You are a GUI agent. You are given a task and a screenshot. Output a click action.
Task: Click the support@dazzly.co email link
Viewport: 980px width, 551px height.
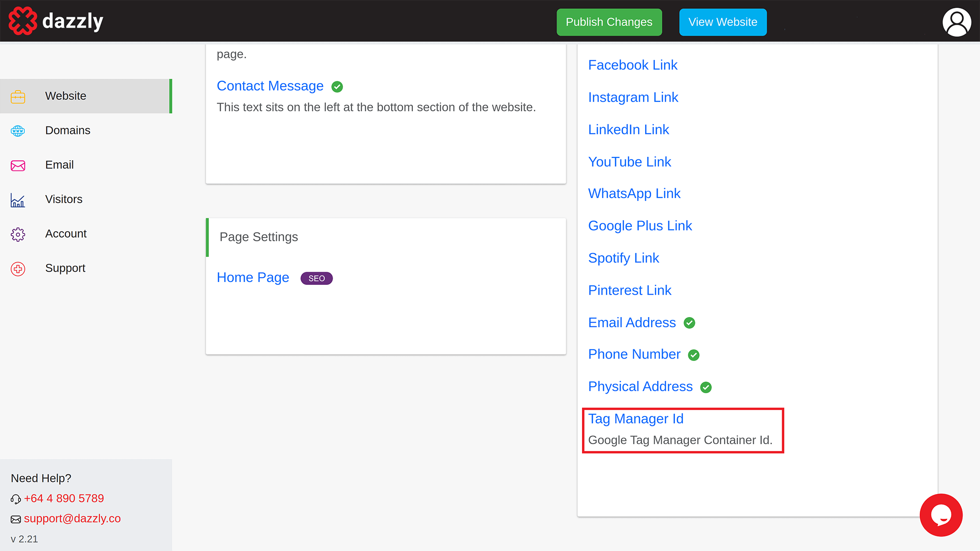[x=72, y=518]
